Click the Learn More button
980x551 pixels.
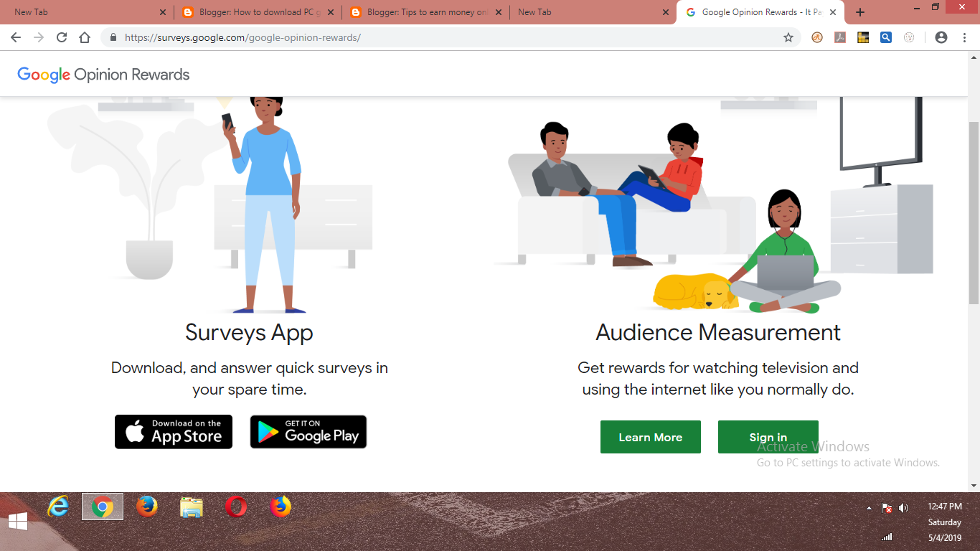(x=651, y=437)
